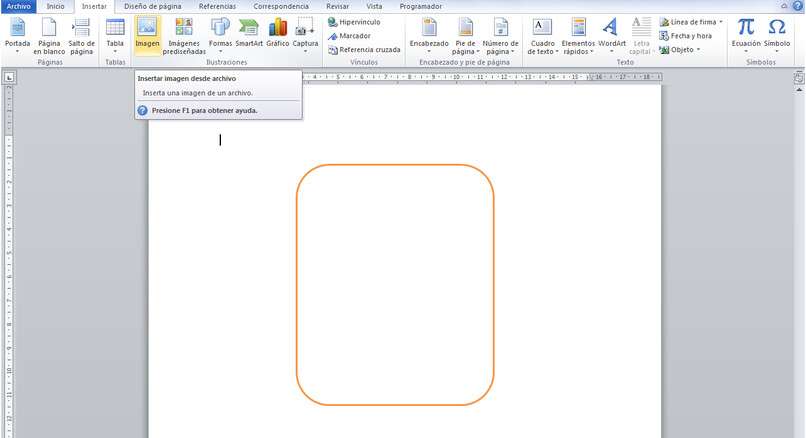Image resolution: width=806 pixels, height=438 pixels.
Task: Open the Captura screenshot tool
Action: pos(305,35)
